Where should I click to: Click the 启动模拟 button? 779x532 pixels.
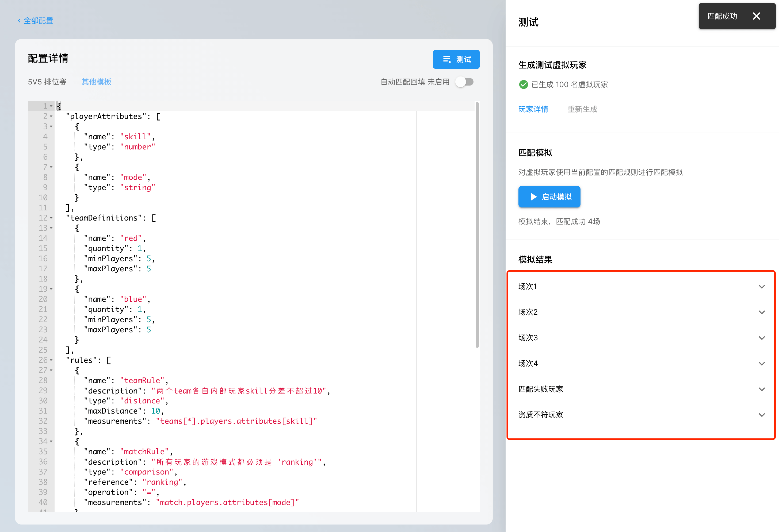click(549, 197)
